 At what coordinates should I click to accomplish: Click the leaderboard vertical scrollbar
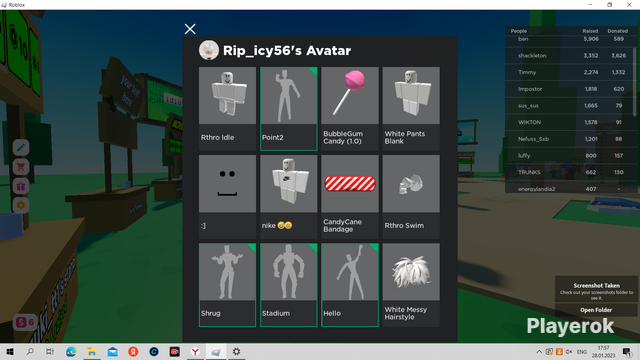(x=635, y=82)
